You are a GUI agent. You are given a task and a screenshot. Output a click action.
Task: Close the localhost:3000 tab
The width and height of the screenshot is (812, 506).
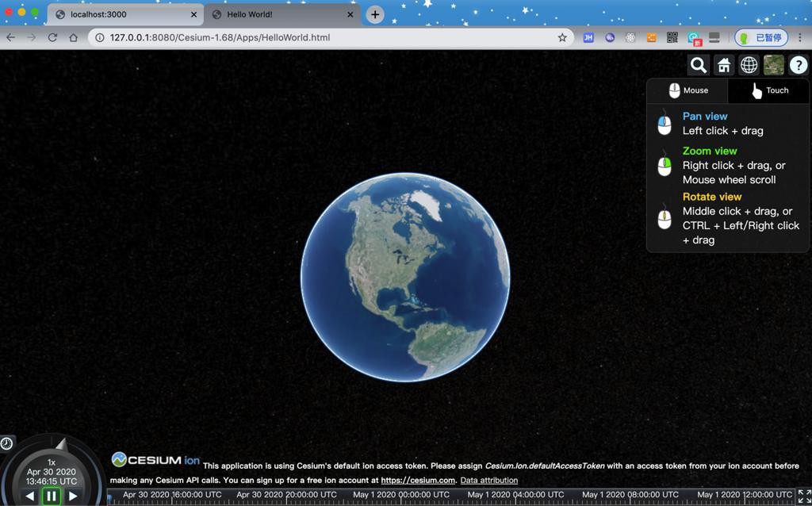click(x=193, y=14)
